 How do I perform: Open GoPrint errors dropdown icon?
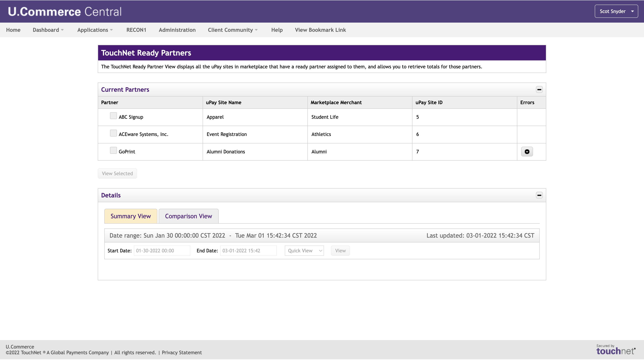[527, 152]
